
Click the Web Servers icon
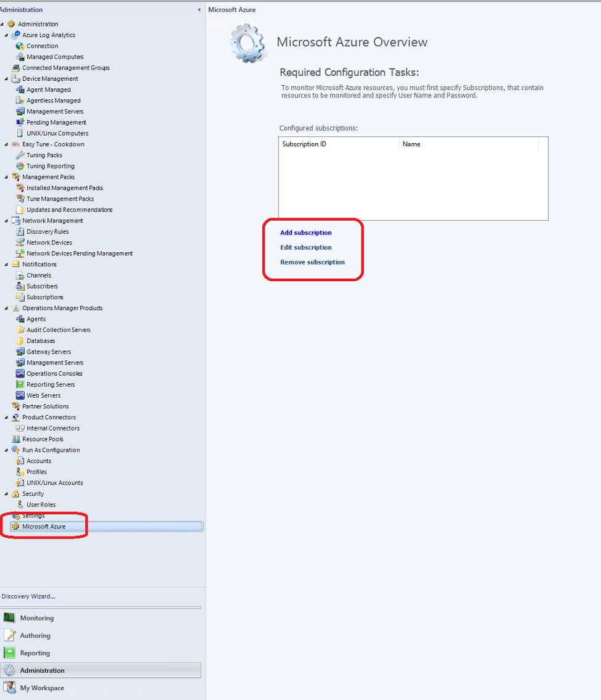(x=20, y=395)
